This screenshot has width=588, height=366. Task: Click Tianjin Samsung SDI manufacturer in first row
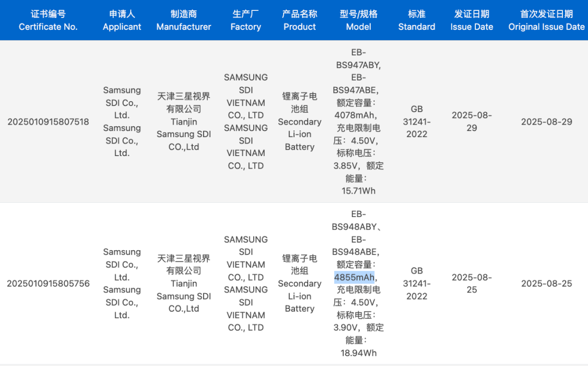[x=184, y=122]
